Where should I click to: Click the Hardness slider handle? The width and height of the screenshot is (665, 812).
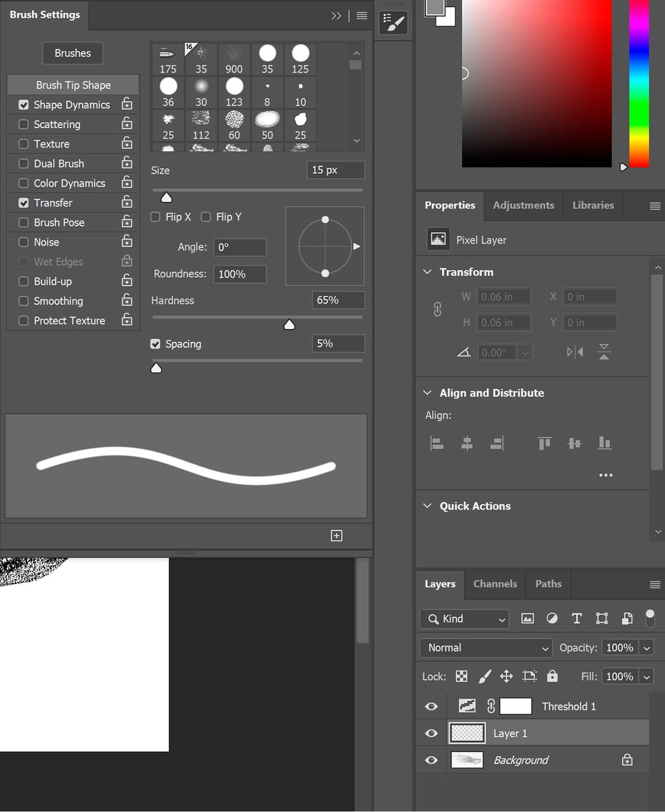pyautogui.click(x=289, y=325)
